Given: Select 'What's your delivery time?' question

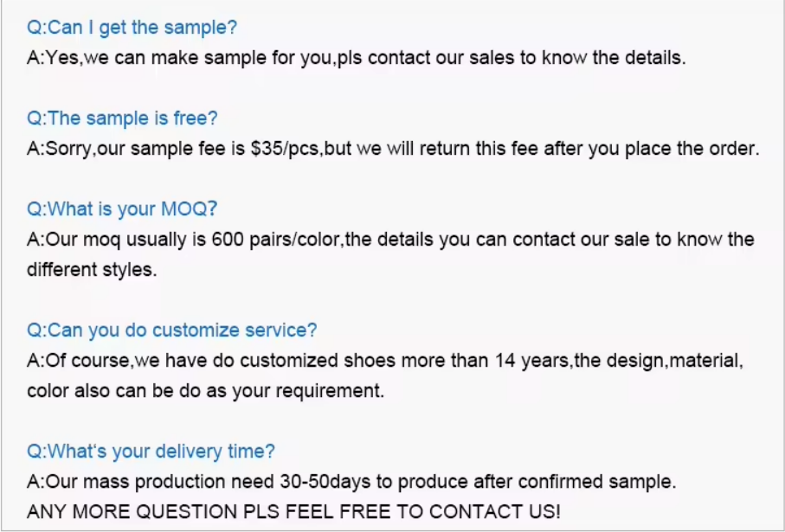Looking at the screenshot, I should tap(151, 452).
